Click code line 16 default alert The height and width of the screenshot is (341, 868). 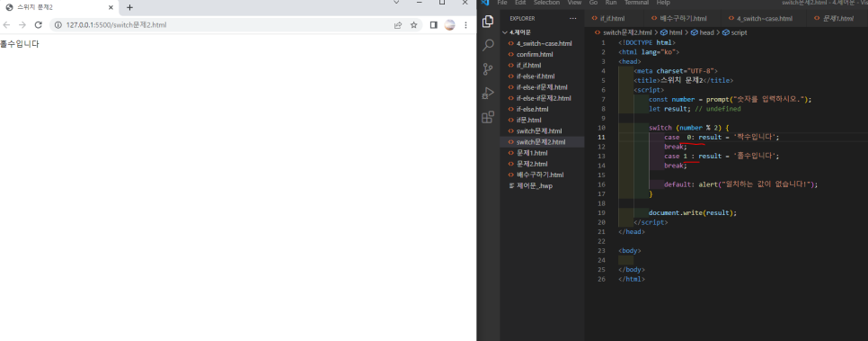pos(740,184)
